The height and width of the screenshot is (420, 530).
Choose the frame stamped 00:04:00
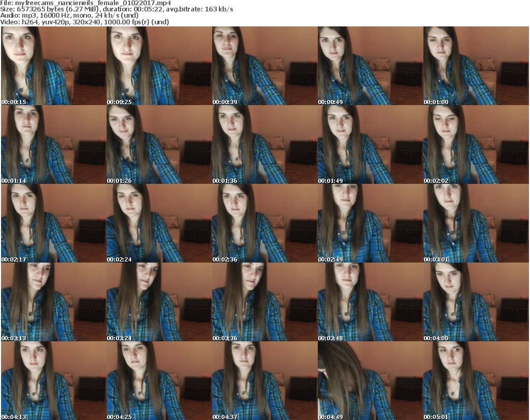(476, 302)
